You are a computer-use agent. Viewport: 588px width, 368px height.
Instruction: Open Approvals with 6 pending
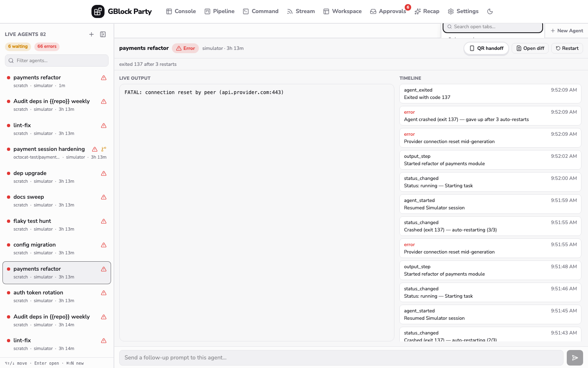point(388,11)
